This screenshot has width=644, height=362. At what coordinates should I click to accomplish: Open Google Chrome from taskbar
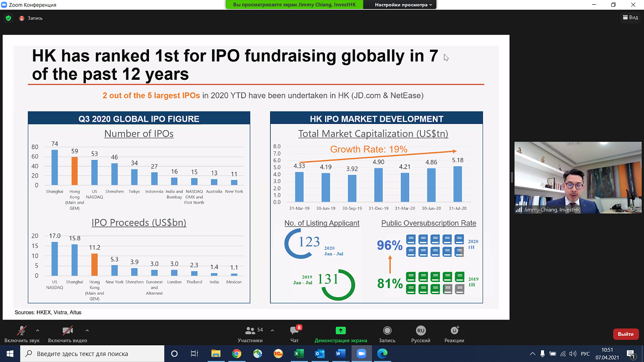pyautogui.click(x=237, y=353)
